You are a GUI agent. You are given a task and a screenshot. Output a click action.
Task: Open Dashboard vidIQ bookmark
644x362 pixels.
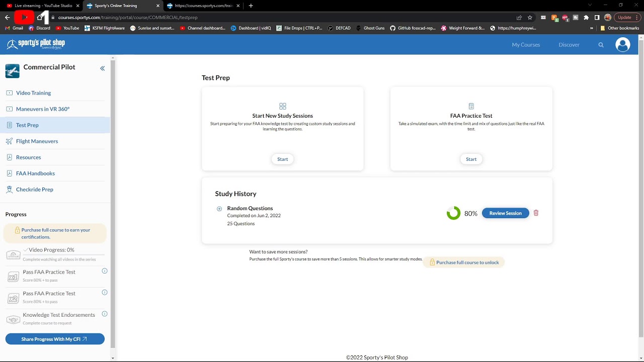[251, 28]
